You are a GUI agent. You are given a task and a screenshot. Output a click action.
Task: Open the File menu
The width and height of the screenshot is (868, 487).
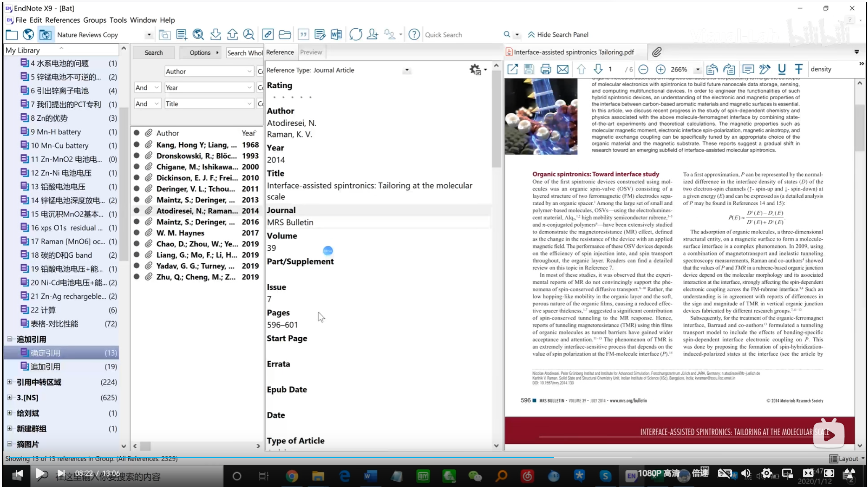click(x=21, y=20)
